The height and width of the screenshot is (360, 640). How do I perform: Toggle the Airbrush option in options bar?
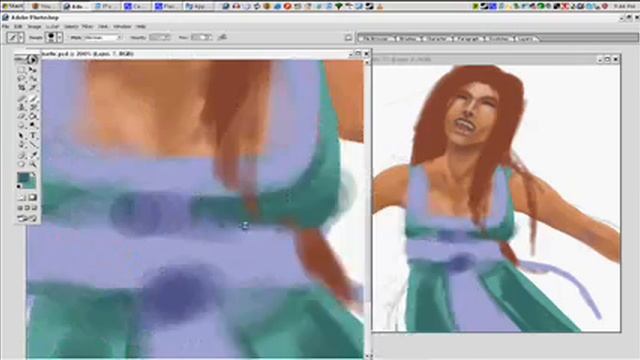point(222,37)
